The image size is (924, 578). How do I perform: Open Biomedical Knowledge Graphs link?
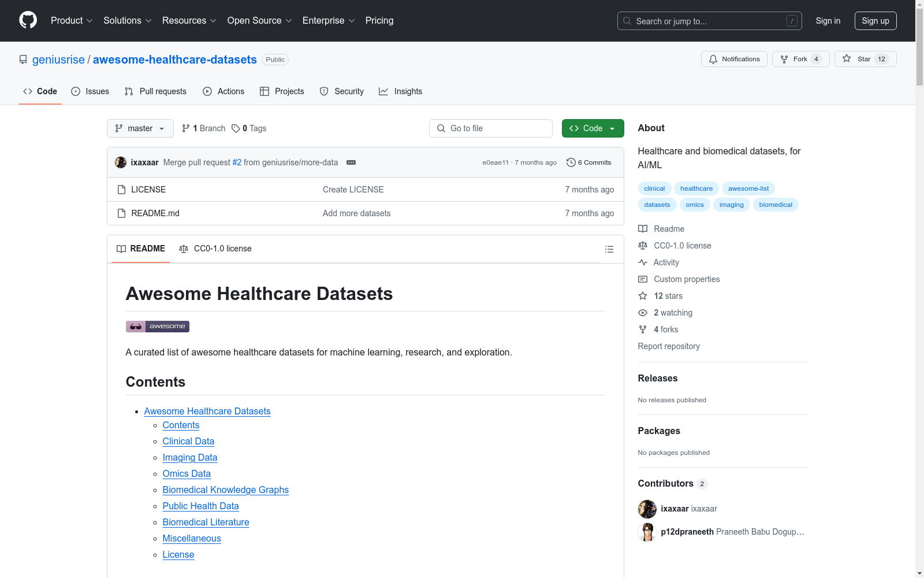point(226,490)
